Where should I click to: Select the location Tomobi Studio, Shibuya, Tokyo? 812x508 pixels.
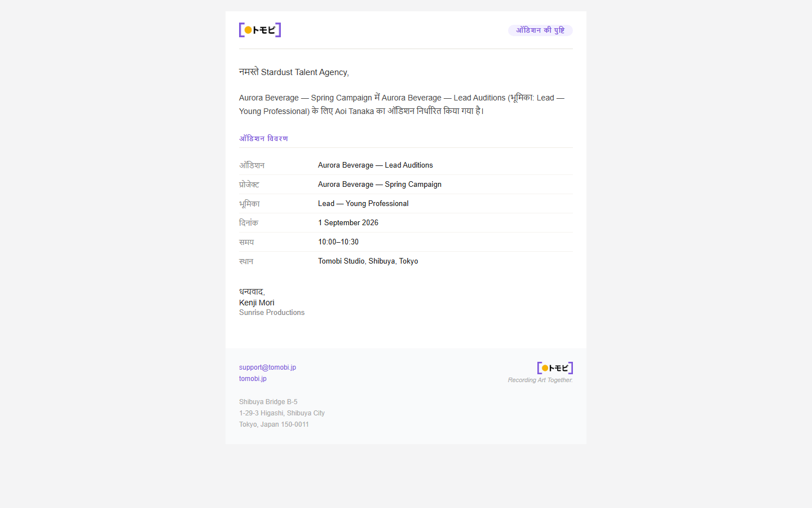tap(368, 261)
